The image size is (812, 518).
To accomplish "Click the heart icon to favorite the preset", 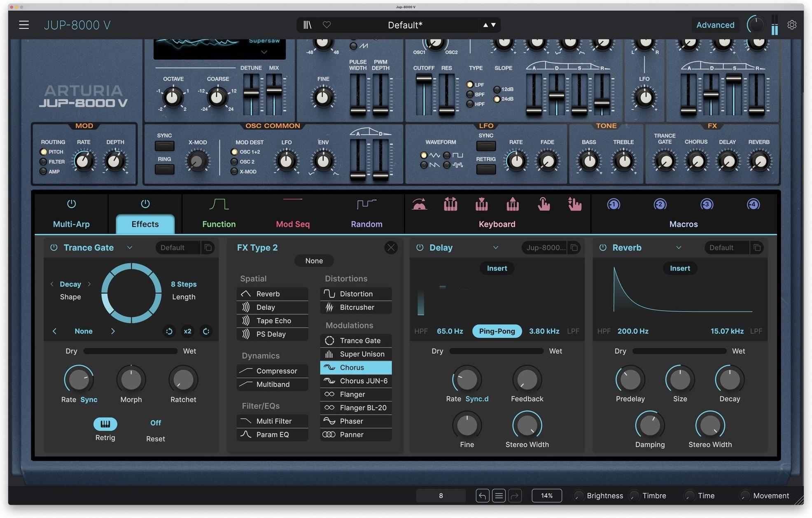I will [x=327, y=25].
